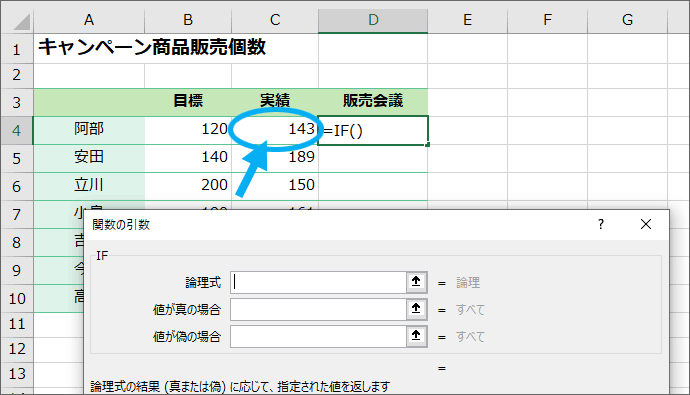Select row 3 header
Image resolution: width=690 pixels, height=395 pixels.
coord(17,102)
